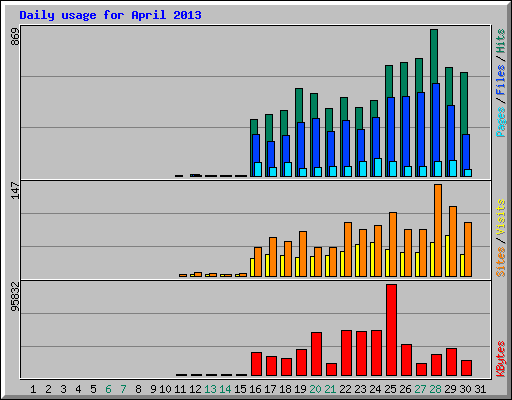Select the orange bar for day 22

point(348,249)
